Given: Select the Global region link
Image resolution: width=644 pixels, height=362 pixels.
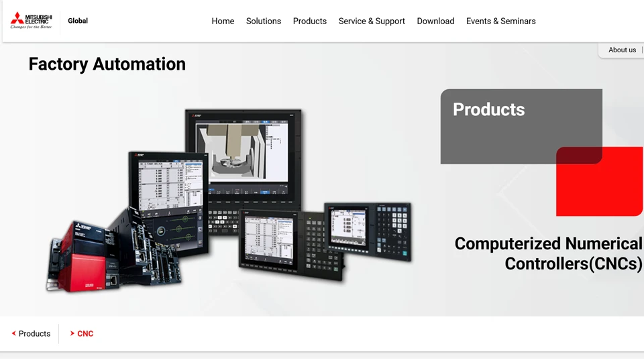Looking at the screenshot, I should tap(78, 21).
